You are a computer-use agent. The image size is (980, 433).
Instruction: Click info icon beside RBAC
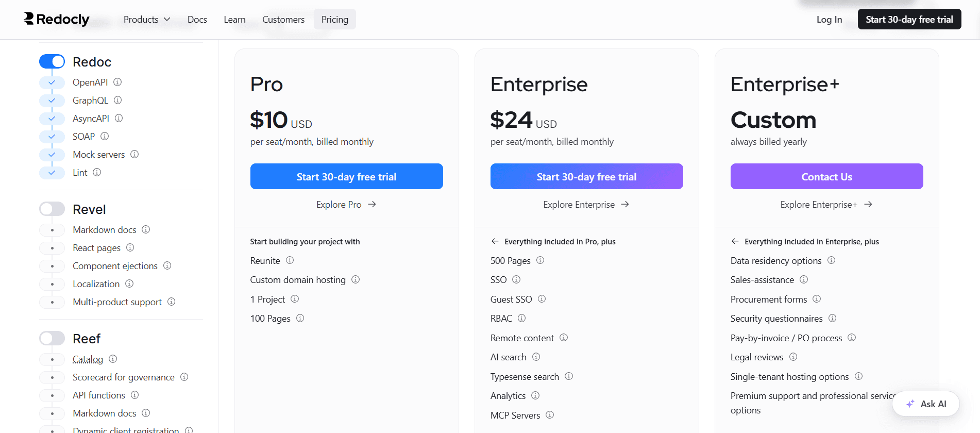coord(522,318)
